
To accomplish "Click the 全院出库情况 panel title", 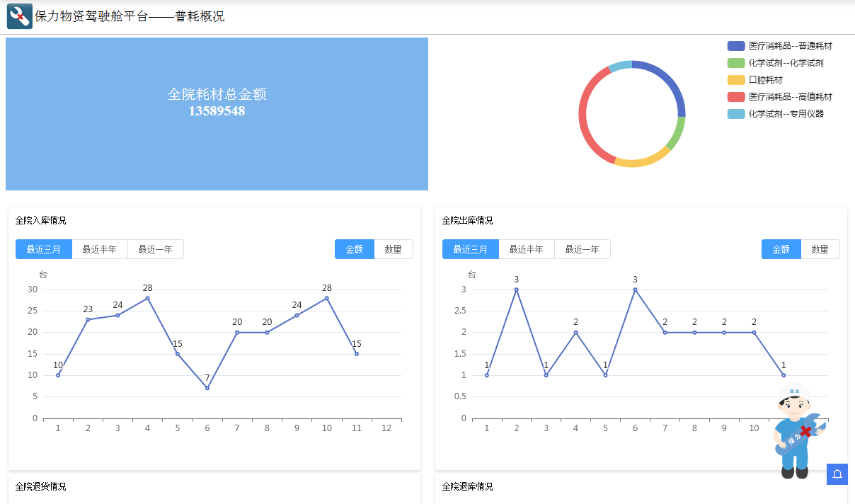I will click(468, 221).
